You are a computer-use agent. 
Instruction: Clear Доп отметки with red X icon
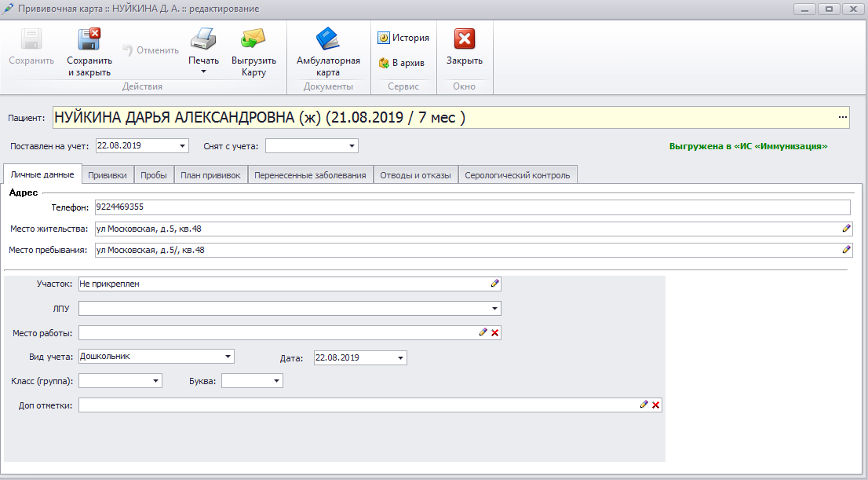pyautogui.click(x=656, y=405)
